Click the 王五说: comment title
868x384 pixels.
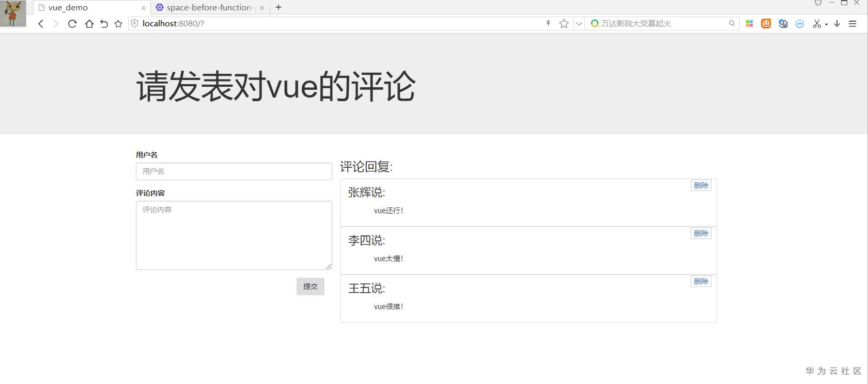click(367, 289)
